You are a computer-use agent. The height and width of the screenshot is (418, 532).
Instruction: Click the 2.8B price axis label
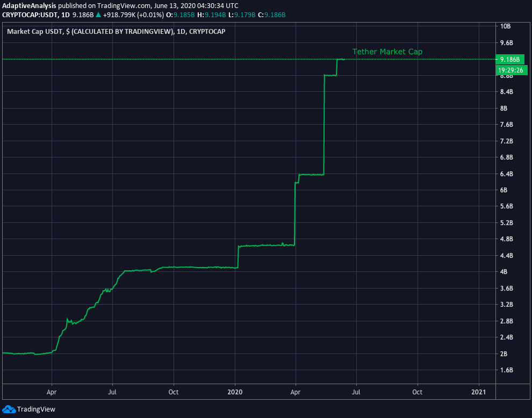click(x=507, y=321)
